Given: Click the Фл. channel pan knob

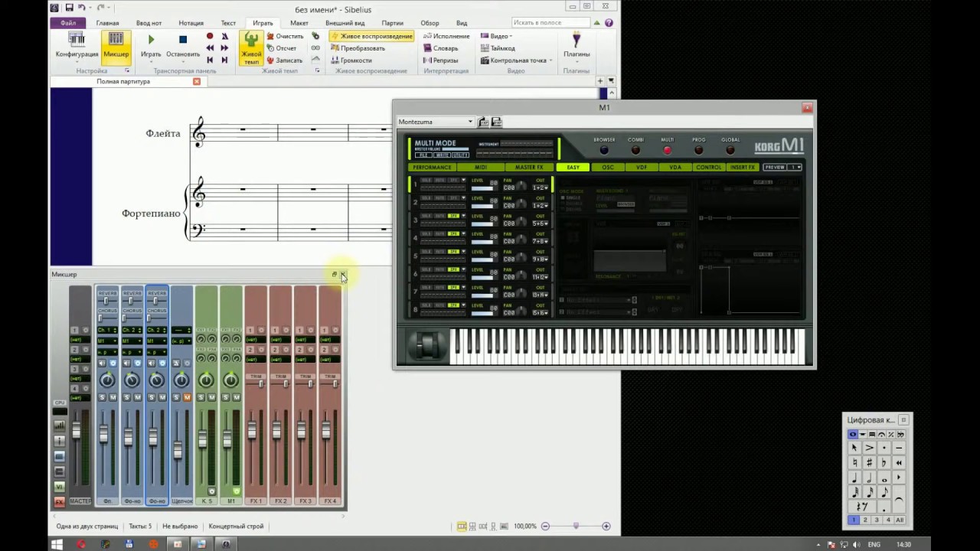Looking at the screenshot, I should tap(107, 380).
